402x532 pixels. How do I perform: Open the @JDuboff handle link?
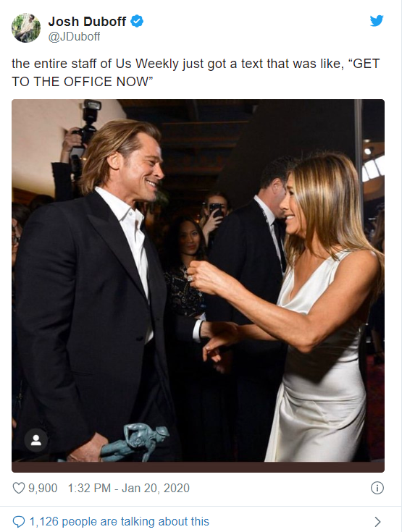coord(74,37)
